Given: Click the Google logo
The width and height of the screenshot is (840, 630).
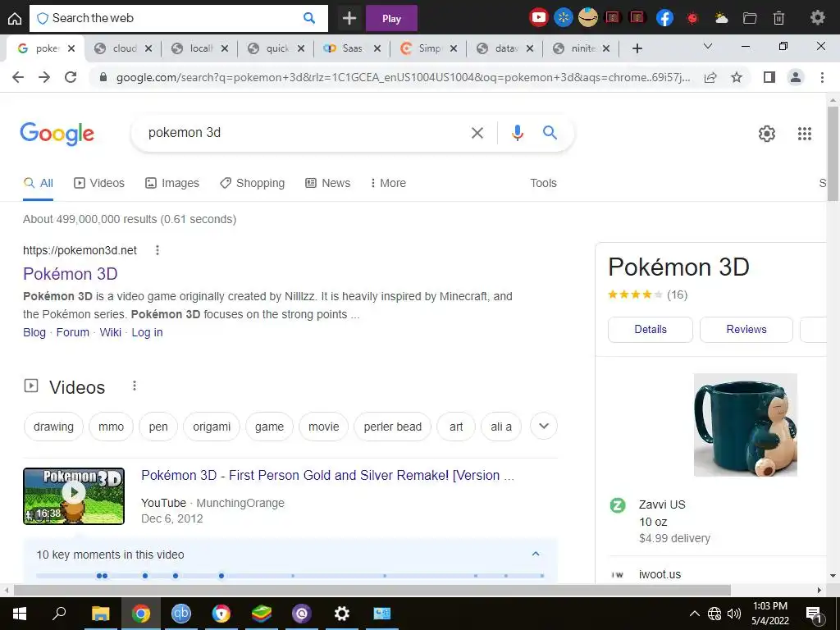Looking at the screenshot, I should (57, 134).
